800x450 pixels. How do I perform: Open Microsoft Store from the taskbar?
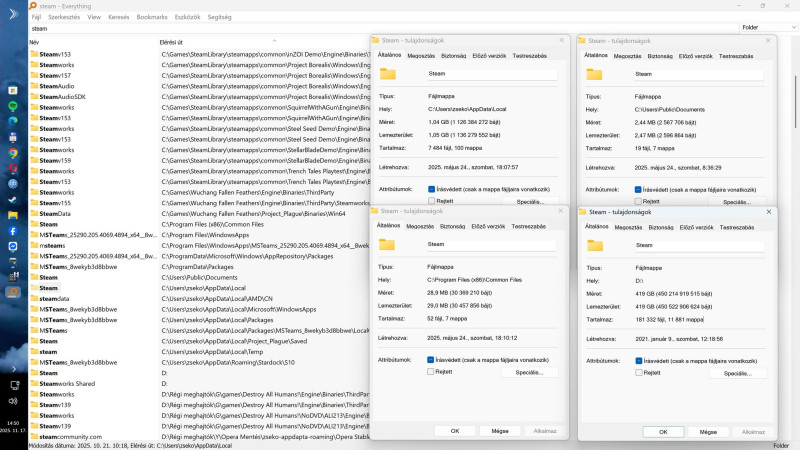tap(13, 90)
